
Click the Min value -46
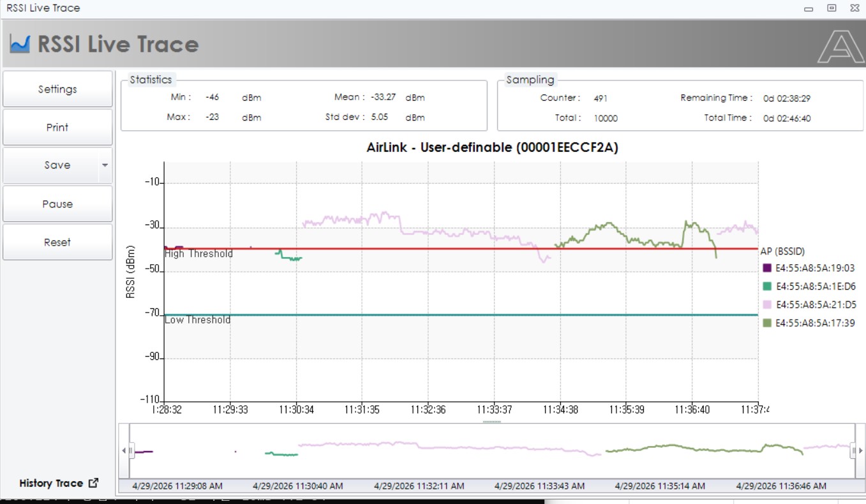pyautogui.click(x=213, y=98)
